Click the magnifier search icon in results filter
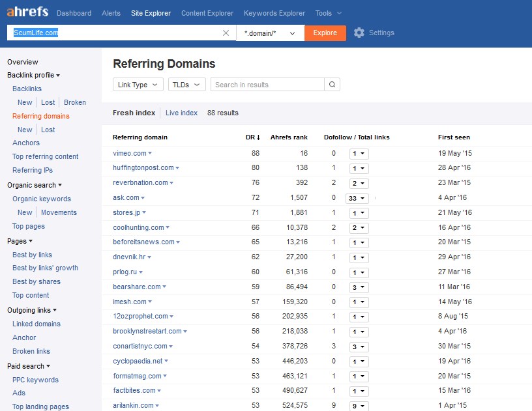Image resolution: width=532 pixels, height=411 pixels. tap(332, 85)
